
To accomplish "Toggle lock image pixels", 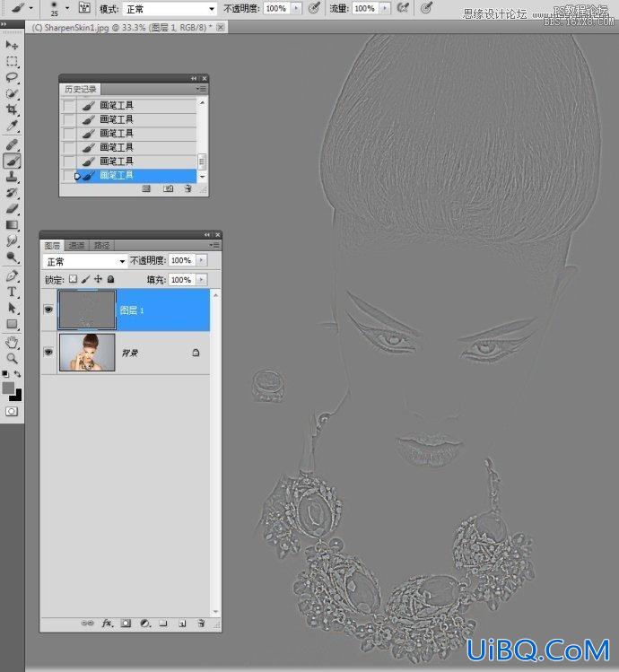I will (86, 279).
